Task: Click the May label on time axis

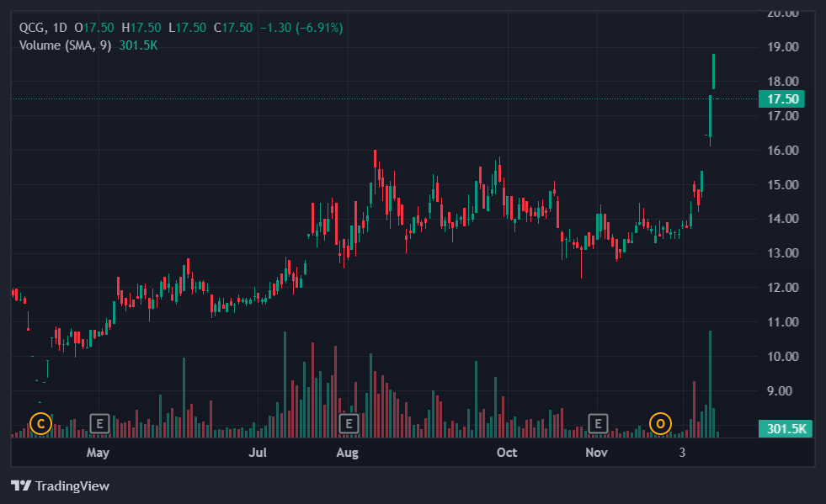Action: [x=98, y=454]
